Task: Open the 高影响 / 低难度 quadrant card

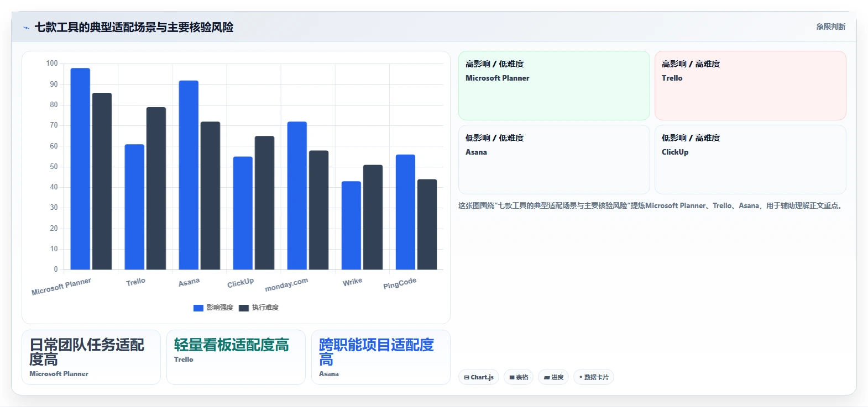Action: pos(554,86)
